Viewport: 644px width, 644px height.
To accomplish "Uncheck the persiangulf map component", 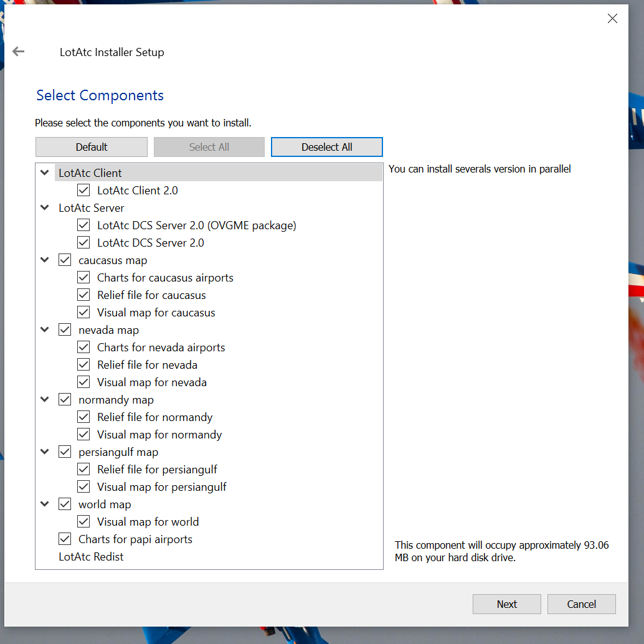I will click(64, 452).
